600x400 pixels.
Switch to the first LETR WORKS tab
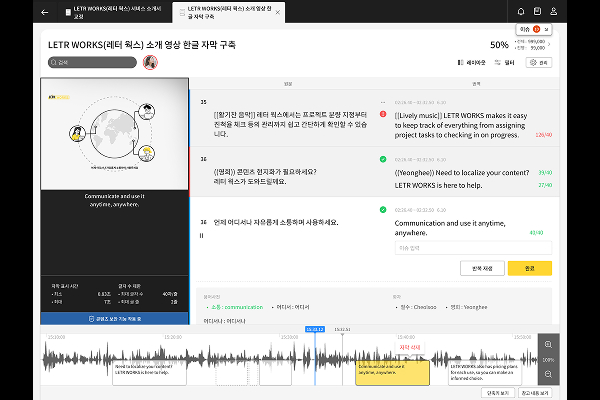tap(98, 13)
